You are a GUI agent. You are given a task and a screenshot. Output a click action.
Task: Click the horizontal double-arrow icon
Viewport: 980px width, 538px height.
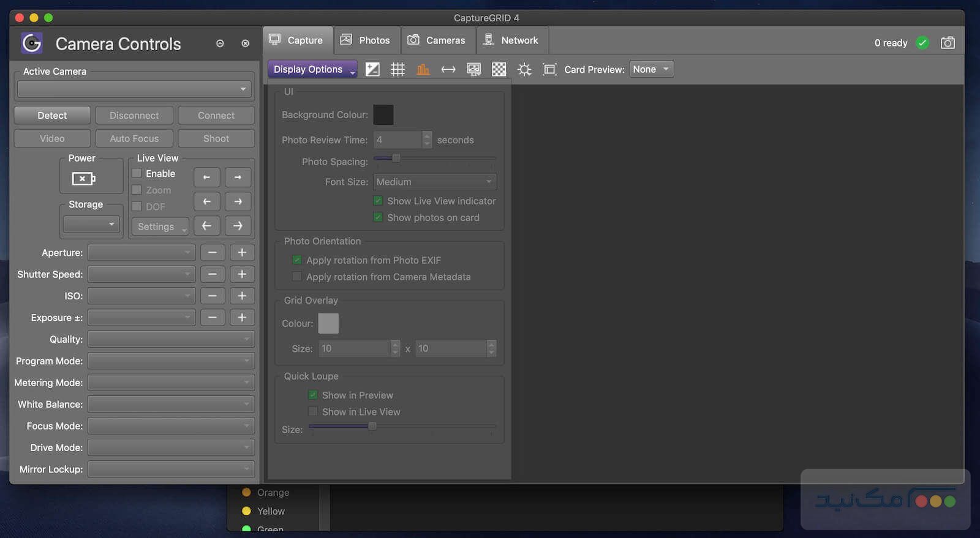[448, 70]
